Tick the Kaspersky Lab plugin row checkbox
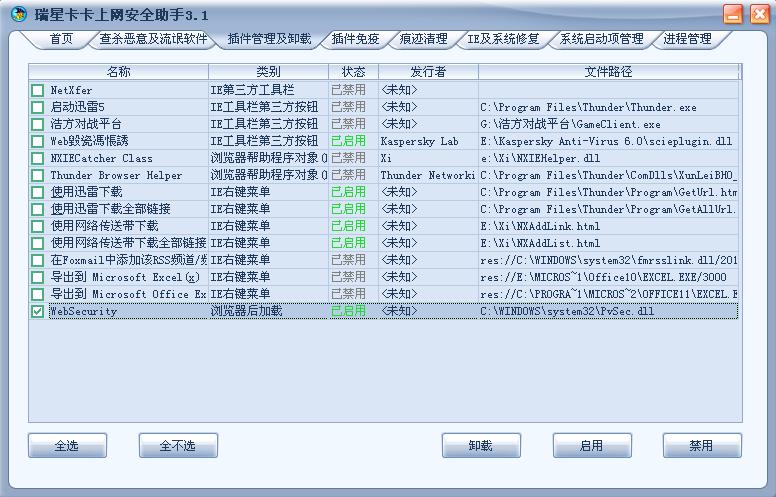The height and width of the screenshot is (497, 776). 37,142
